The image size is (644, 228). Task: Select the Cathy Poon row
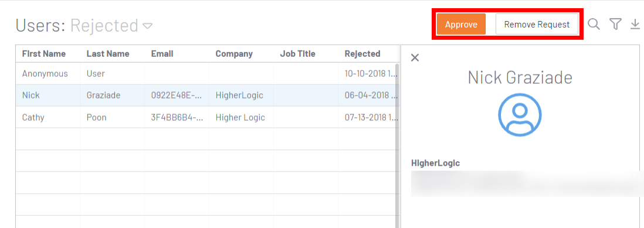click(x=205, y=117)
